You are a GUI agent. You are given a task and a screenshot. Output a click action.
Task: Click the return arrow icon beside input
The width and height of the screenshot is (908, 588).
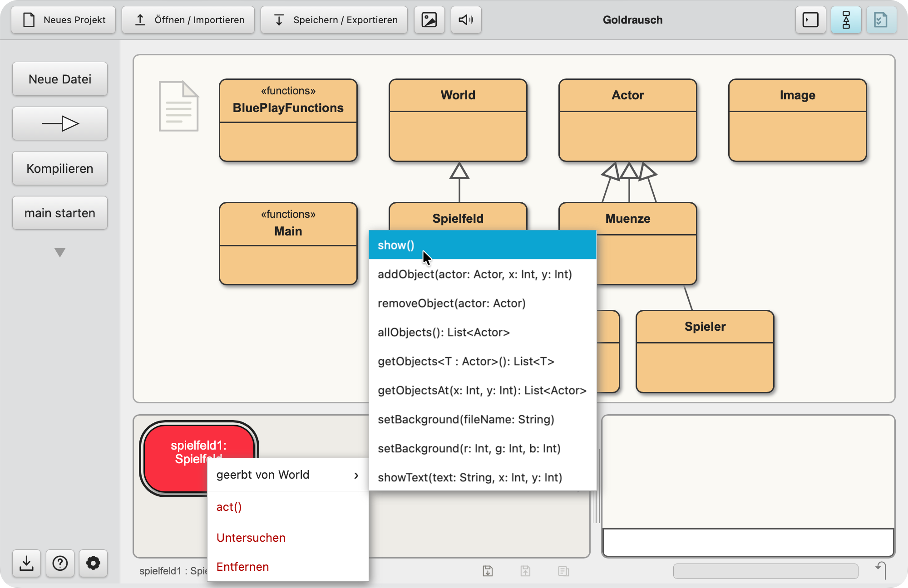click(x=881, y=570)
